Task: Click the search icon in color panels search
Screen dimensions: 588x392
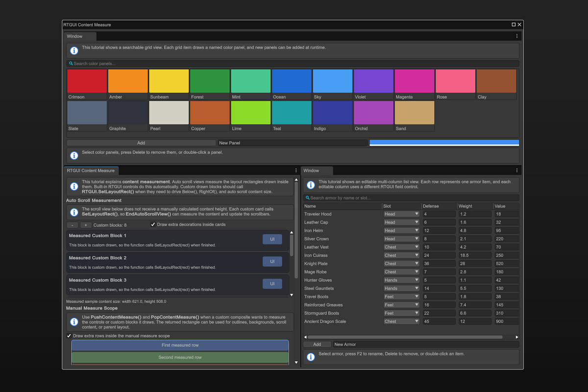Action: tap(71, 64)
